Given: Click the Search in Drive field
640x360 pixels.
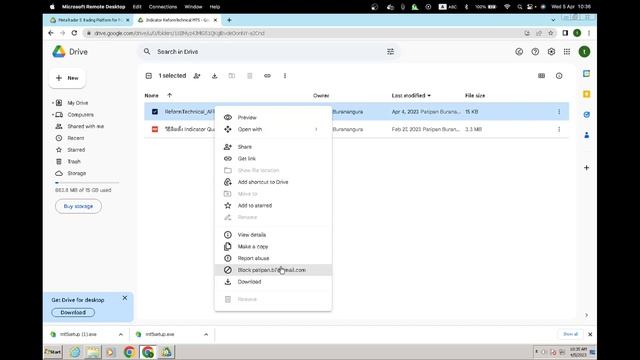Looking at the screenshot, I should tap(269, 52).
